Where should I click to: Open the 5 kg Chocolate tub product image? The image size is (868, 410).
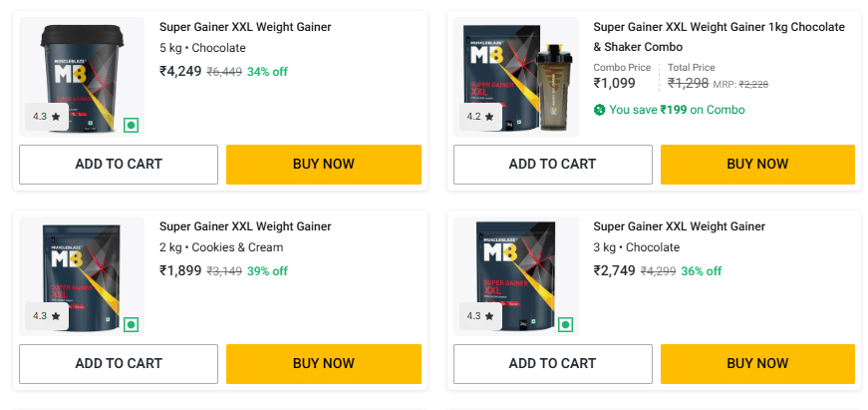83,75
